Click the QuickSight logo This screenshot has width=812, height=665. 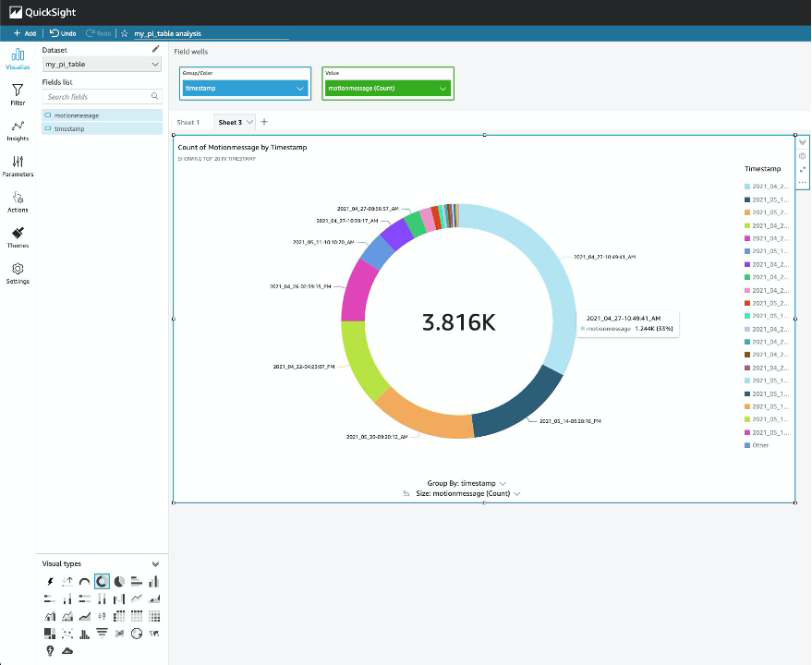(43, 12)
